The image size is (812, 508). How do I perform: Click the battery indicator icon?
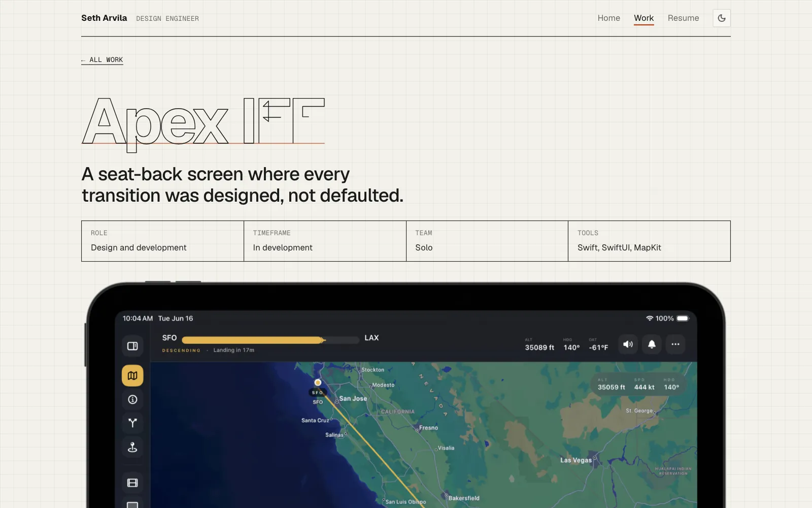pos(683,319)
